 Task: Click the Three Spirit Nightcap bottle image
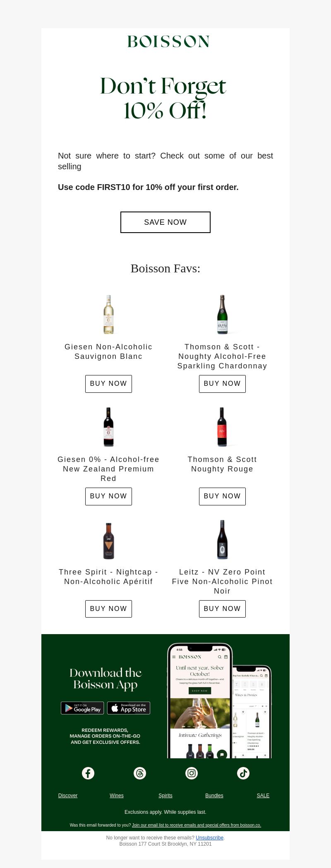pos(108,540)
